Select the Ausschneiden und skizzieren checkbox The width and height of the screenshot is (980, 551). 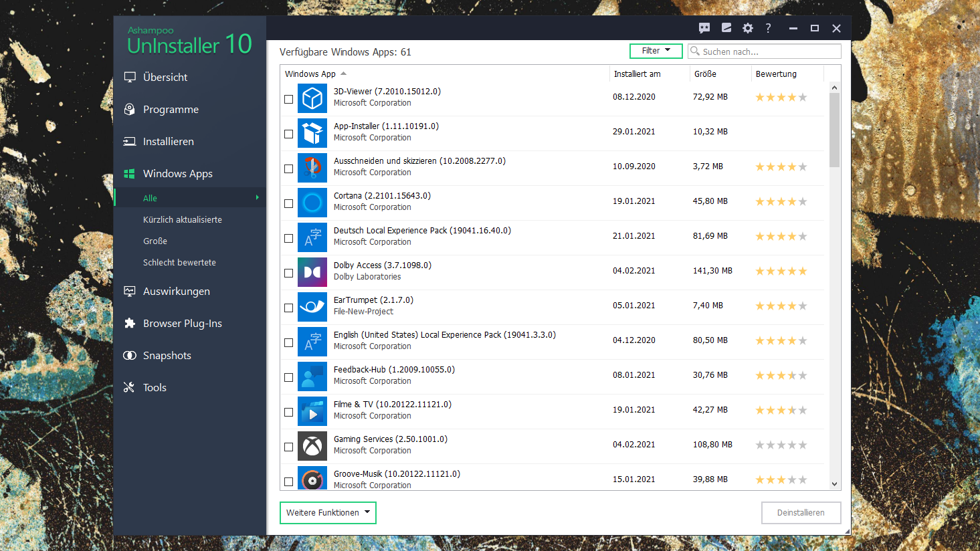289,169
